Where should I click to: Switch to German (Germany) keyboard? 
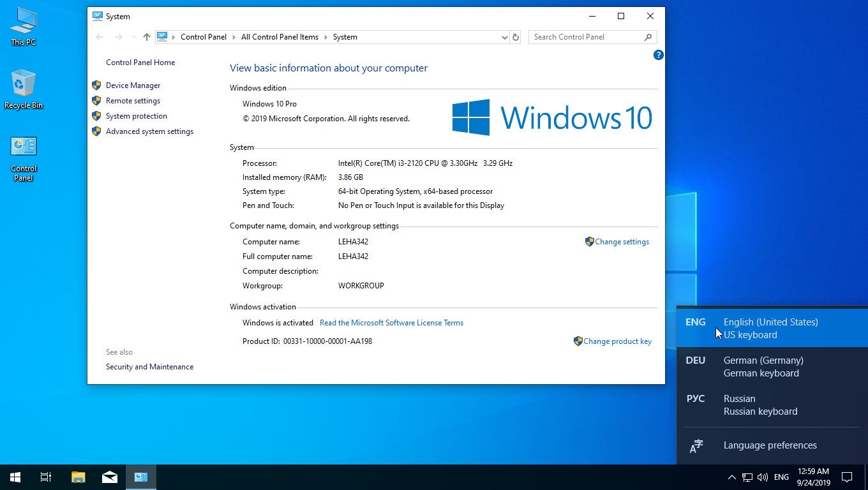pos(772,366)
